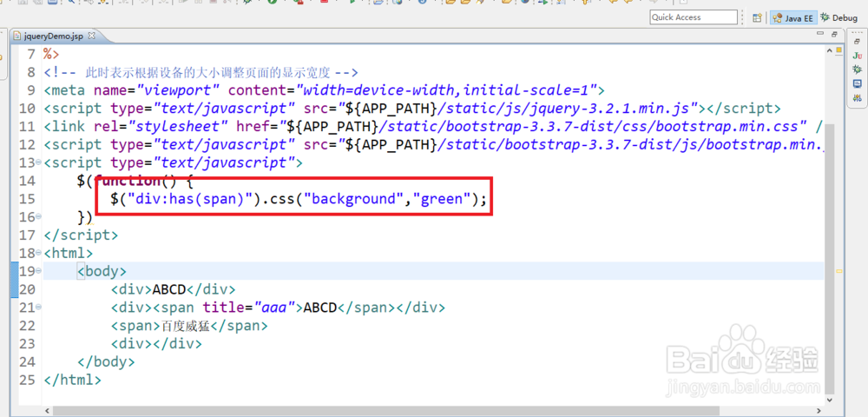This screenshot has height=417, width=868.
Task: Click the yellow warning indicator above overview ruler
Action: [838, 50]
